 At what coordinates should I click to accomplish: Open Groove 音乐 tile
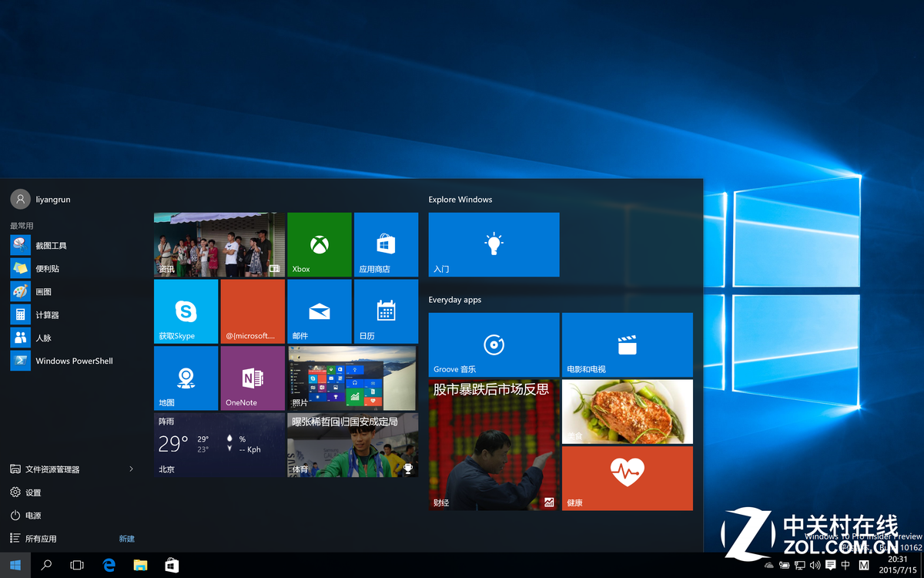coord(494,344)
